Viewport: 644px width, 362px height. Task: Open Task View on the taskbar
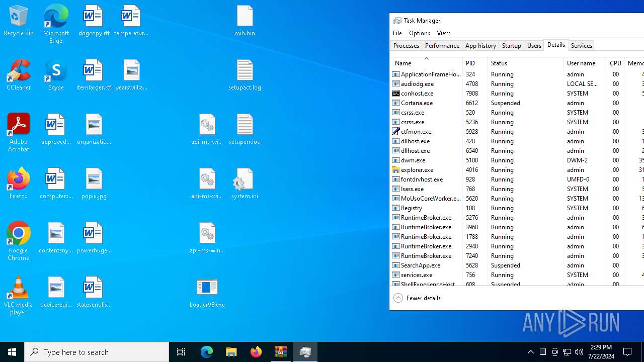point(181,352)
